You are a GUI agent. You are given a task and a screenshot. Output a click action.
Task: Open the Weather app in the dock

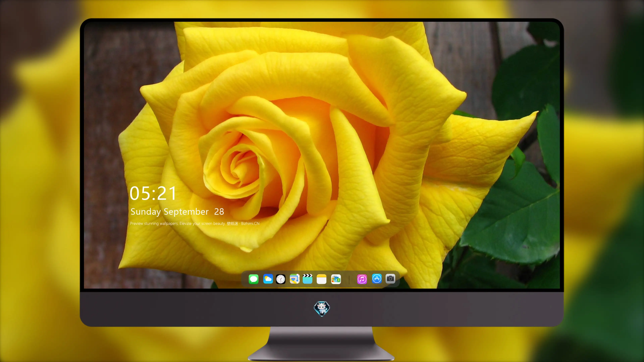point(268,279)
